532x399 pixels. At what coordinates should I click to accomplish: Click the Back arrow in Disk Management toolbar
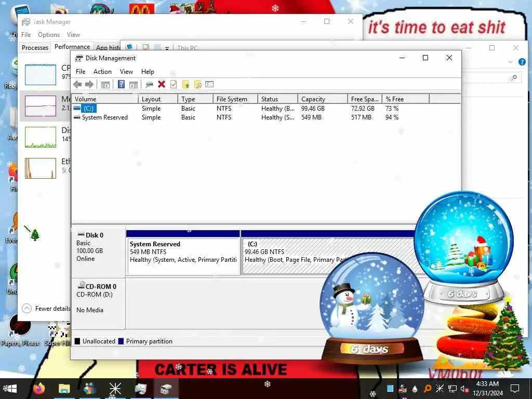click(x=77, y=85)
